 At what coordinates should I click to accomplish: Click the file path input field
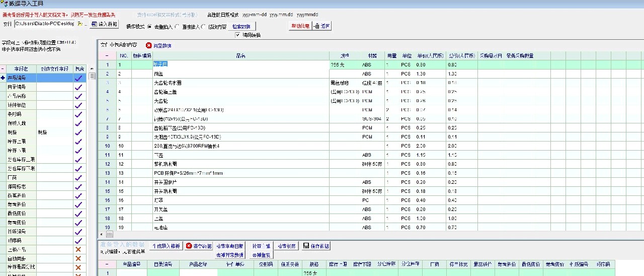pyautogui.click(x=44, y=24)
